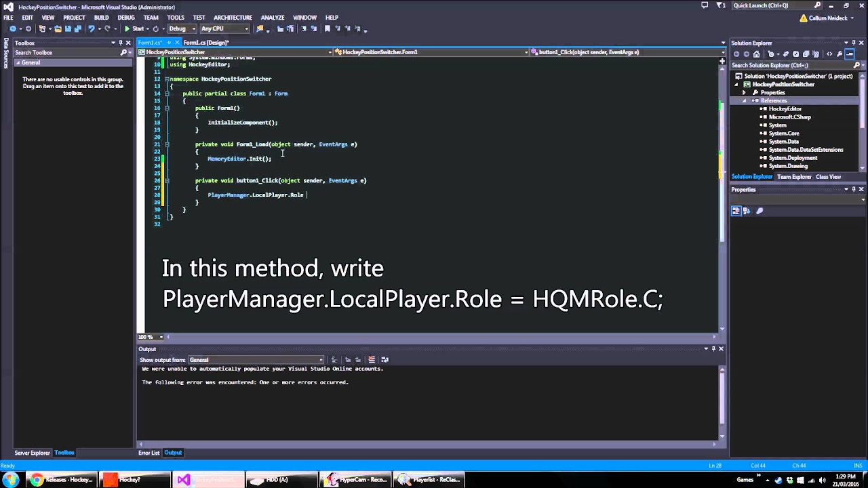Open the TOOLS menu
The height and width of the screenshot is (488, 868).
pos(176,18)
